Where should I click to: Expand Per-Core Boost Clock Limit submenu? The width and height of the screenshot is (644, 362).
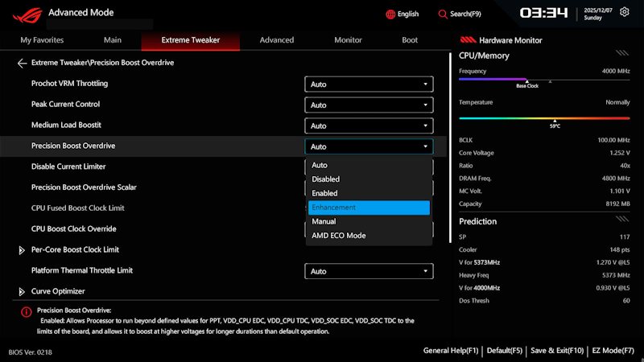click(x=22, y=250)
